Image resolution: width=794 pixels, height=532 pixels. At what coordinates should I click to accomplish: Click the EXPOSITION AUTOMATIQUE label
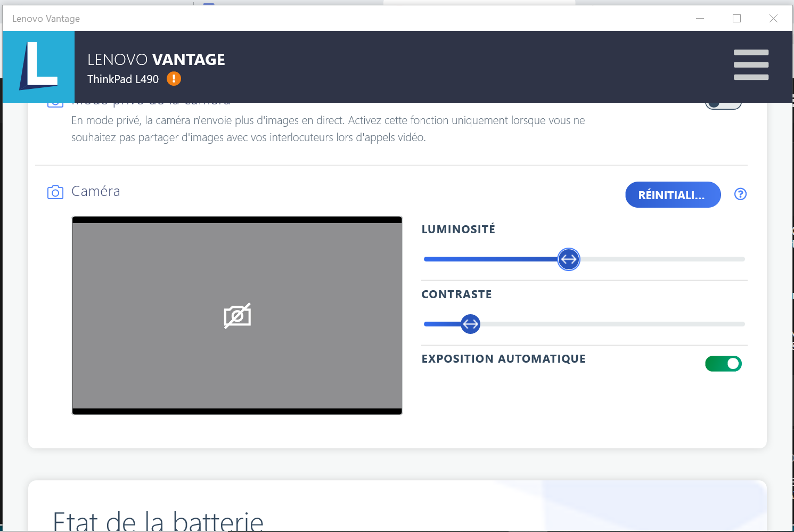[x=504, y=359]
